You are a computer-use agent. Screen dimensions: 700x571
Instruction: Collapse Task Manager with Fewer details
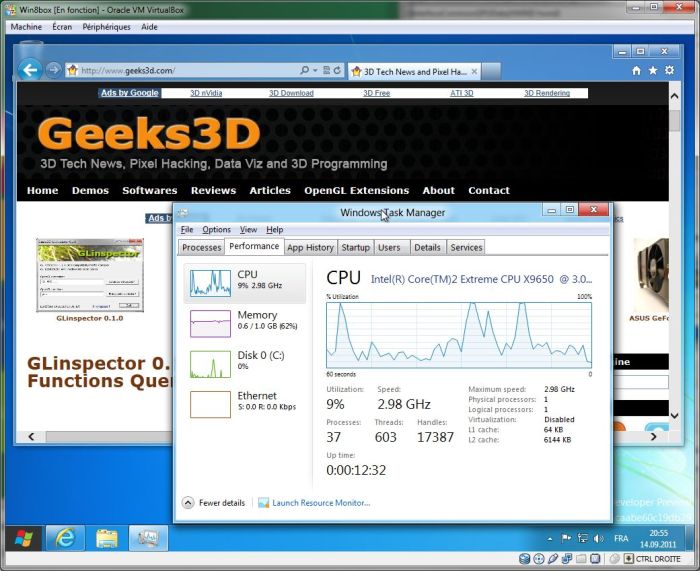pos(214,503)
